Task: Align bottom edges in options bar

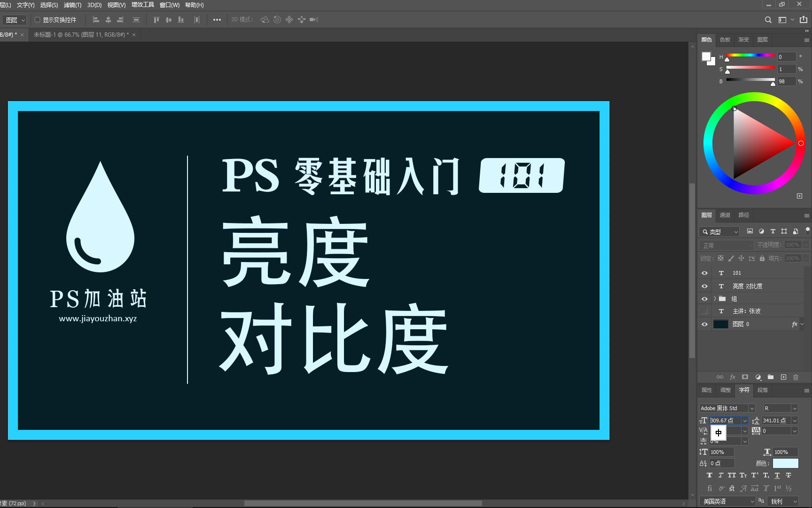Action: click(x=181, y=20)
